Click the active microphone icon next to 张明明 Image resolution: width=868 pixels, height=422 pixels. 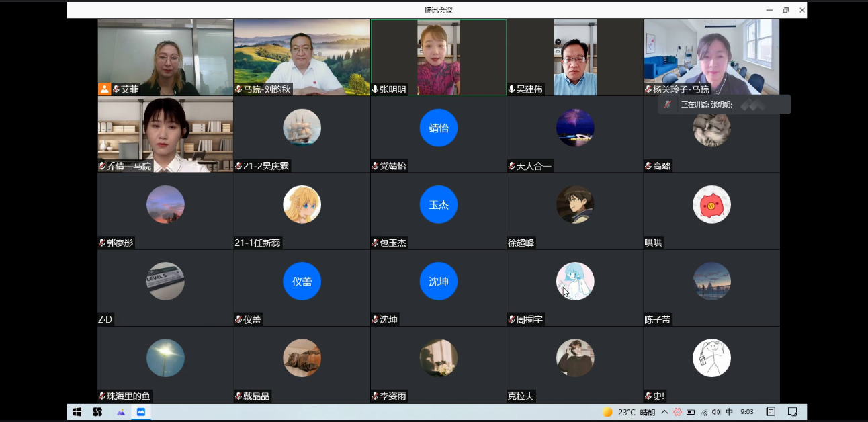pos(375,89)
